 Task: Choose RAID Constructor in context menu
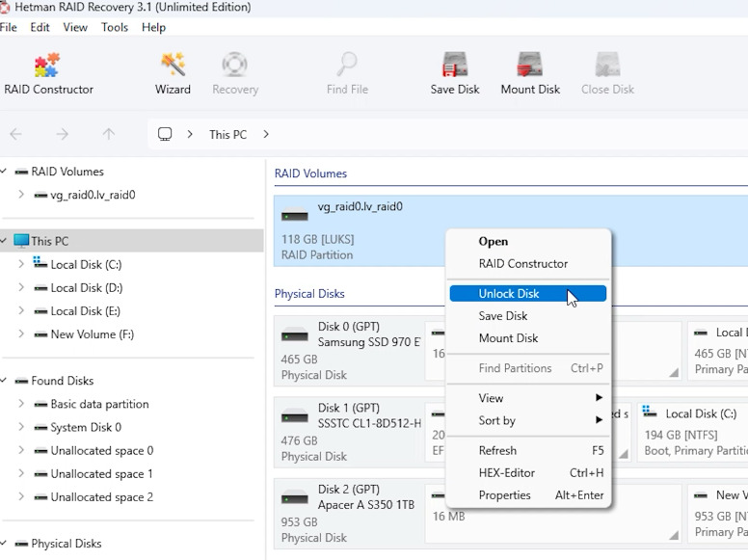point(528,264)
